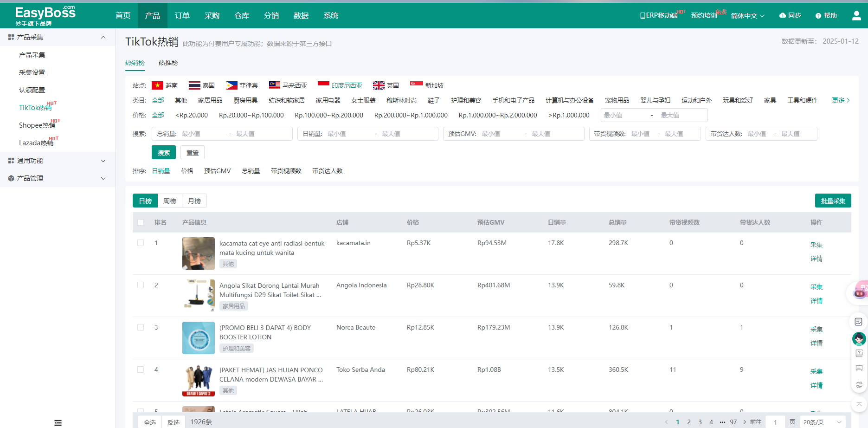Open the floating chat message icon

point(859,369)
